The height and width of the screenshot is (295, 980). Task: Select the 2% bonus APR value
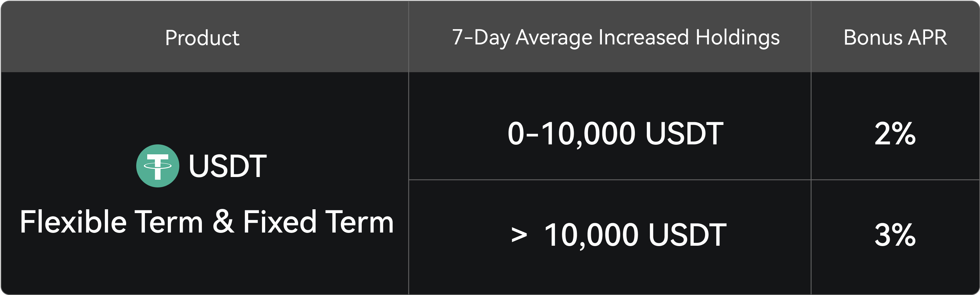[x=895, y=134]
